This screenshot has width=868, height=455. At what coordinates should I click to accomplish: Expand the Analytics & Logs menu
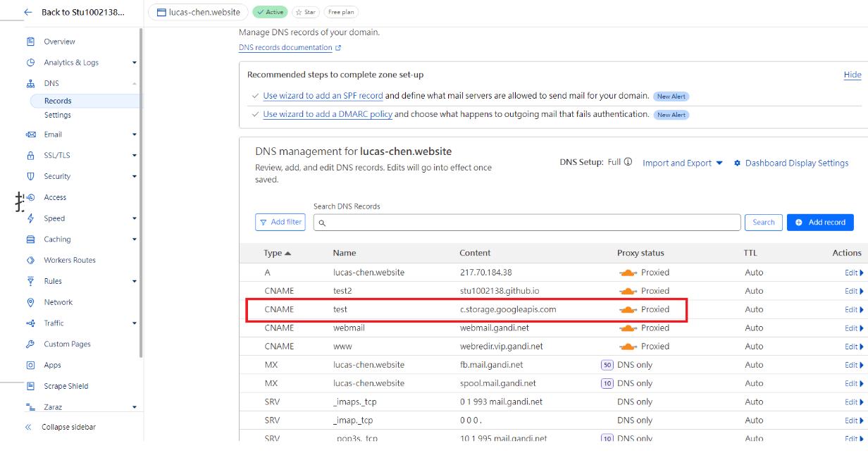tap(134, 63)
